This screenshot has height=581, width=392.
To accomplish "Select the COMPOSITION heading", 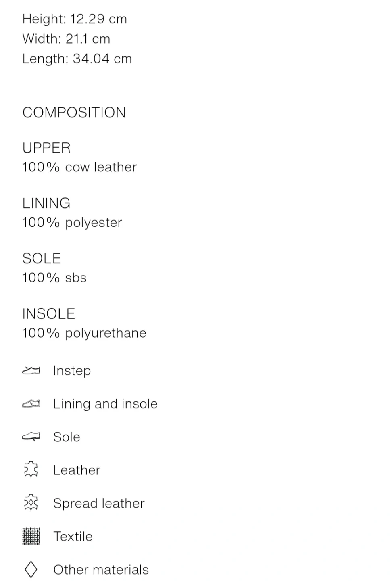I will 74,113.
